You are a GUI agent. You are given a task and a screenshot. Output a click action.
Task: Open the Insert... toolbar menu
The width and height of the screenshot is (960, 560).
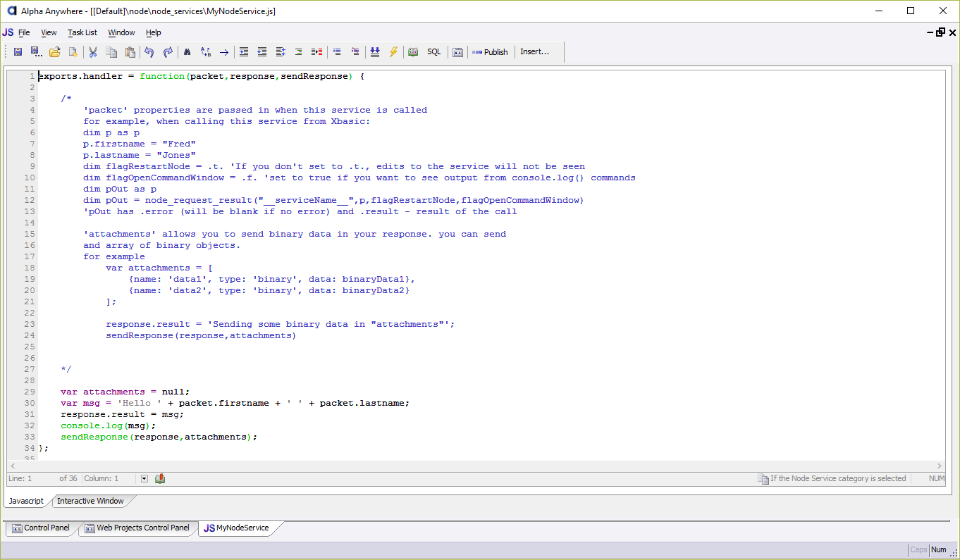[x=534, y=52]
